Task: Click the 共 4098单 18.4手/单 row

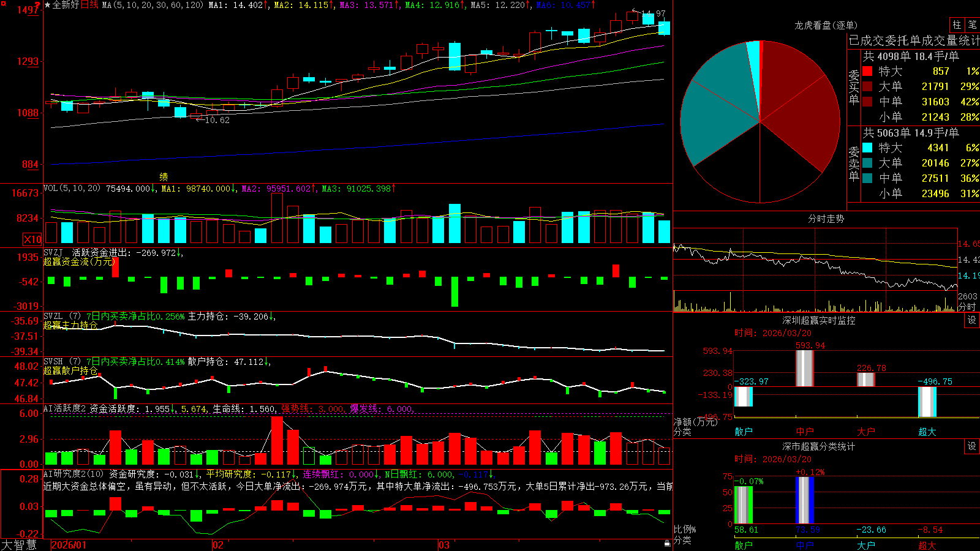Action: [911, 56]
